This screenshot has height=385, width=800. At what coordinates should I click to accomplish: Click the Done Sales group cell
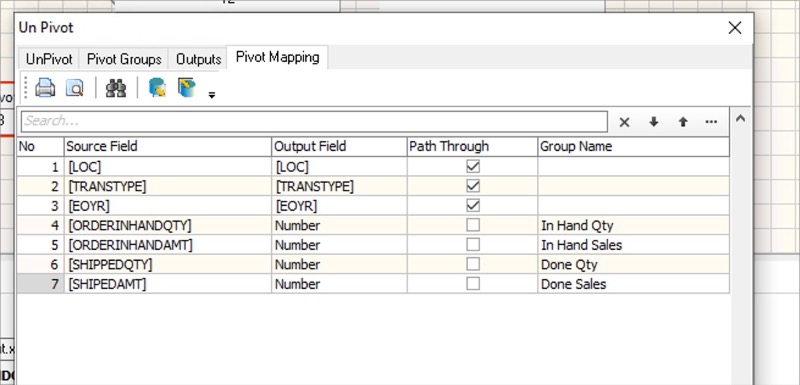pyautogui.click(x=634, y=284)
